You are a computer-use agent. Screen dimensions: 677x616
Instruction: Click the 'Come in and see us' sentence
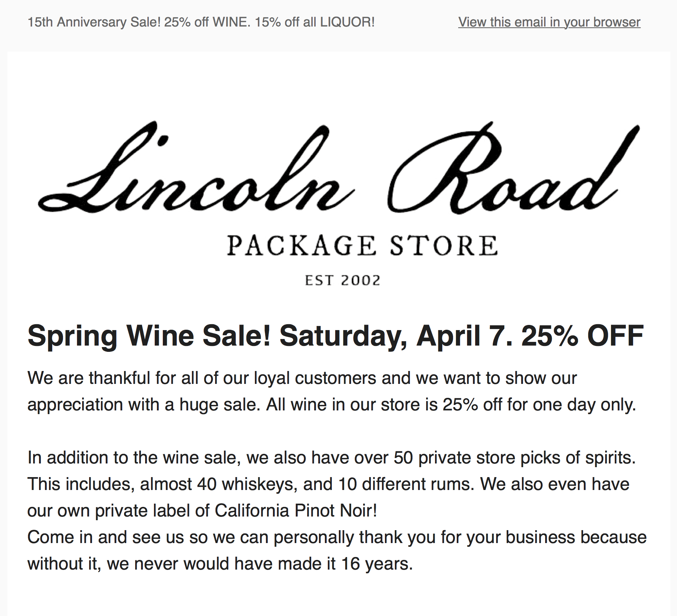pyautogui.click(x=337, y=550)
